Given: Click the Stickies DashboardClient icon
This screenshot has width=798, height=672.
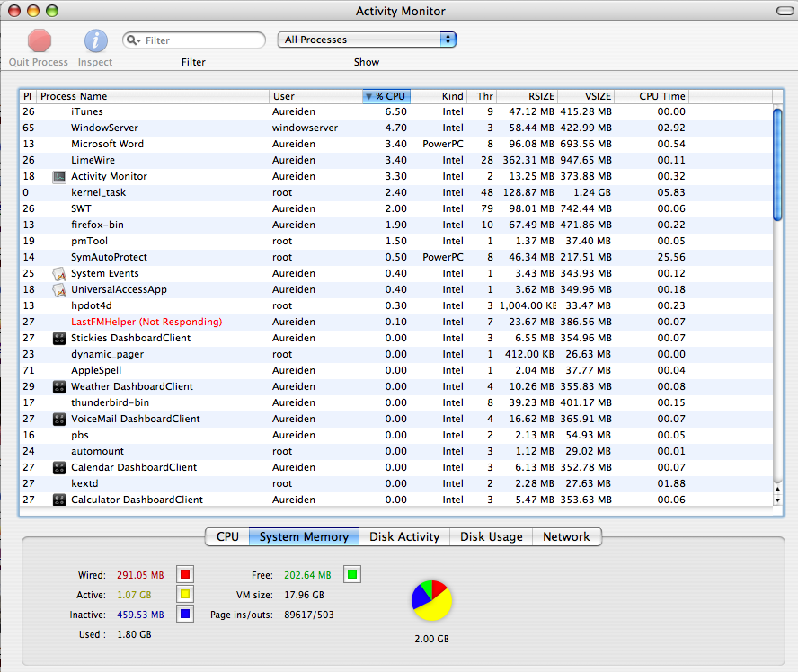Looking at the screenshot, I should 59,339.
